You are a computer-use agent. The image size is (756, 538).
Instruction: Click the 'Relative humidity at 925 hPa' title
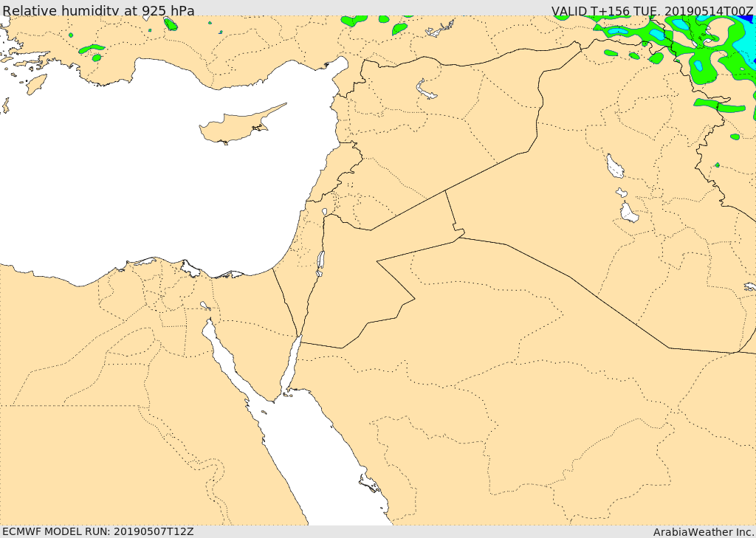coord(99,10)
